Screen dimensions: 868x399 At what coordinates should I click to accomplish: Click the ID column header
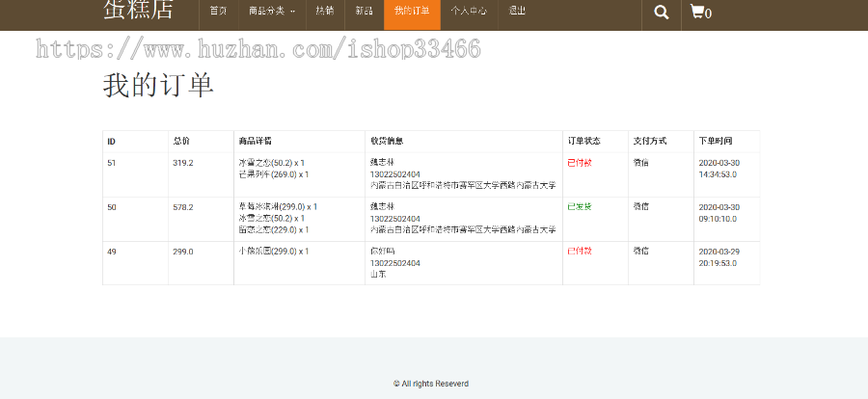[111, 141]
